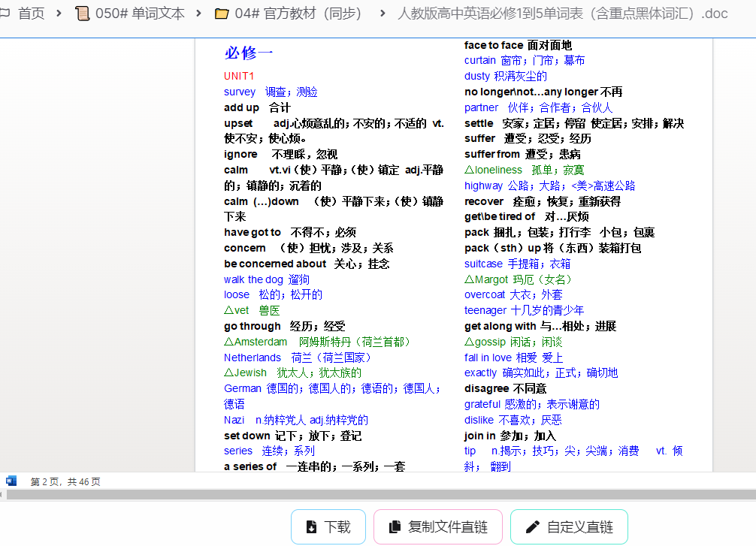Click the scroll icon beside 050# 单词文本
Image resolution: width=756 pixels, height=546 pixels.
83,13
